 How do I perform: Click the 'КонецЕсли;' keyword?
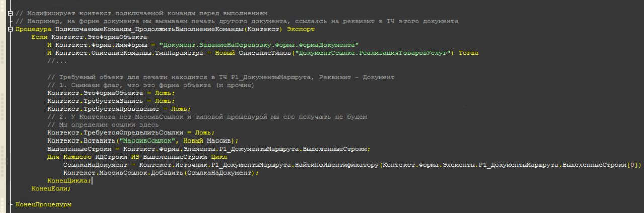51,189
